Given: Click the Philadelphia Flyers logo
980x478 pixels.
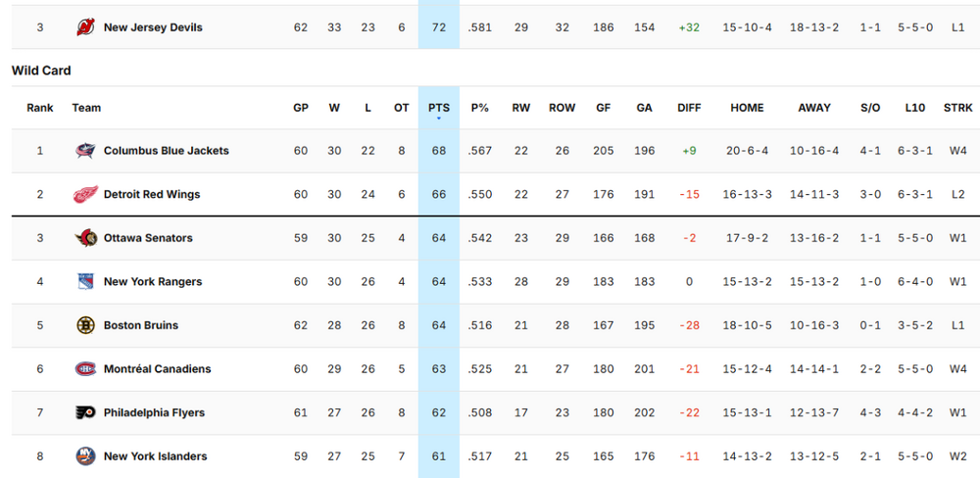Looking at the screenshot, I should click(x=86, y=412).
